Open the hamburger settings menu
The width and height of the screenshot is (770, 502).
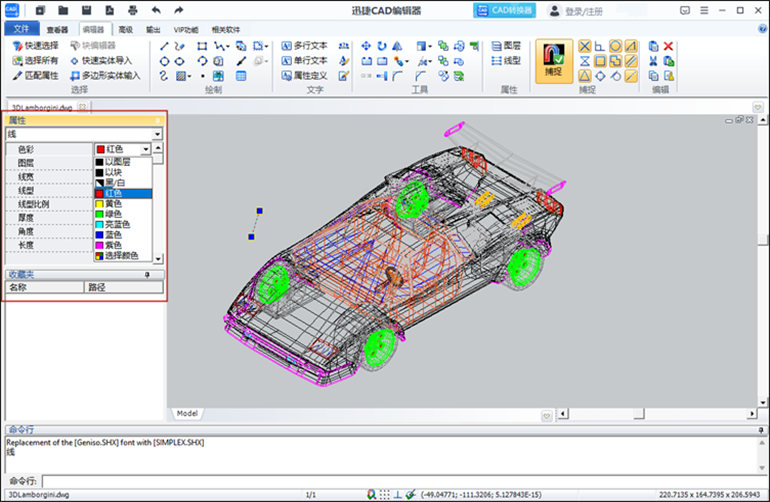click(x=704, y=10)
